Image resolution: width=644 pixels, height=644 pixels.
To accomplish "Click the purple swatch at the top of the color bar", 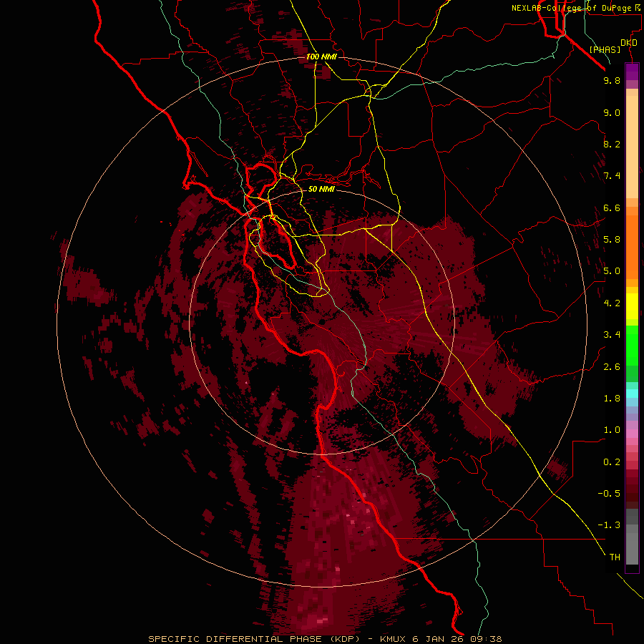I will tap(632, 72).
